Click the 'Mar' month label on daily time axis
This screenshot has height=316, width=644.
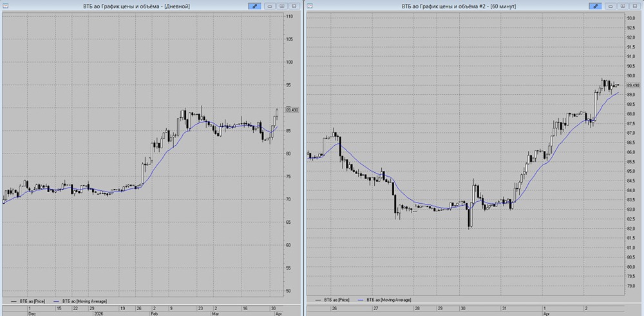tap(216, 313)
